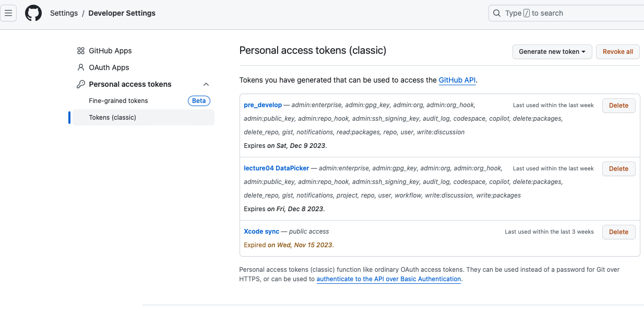Screen dimensions: 644x311
Task: Open the Xcode sync token link
Action: pos(261,232)
